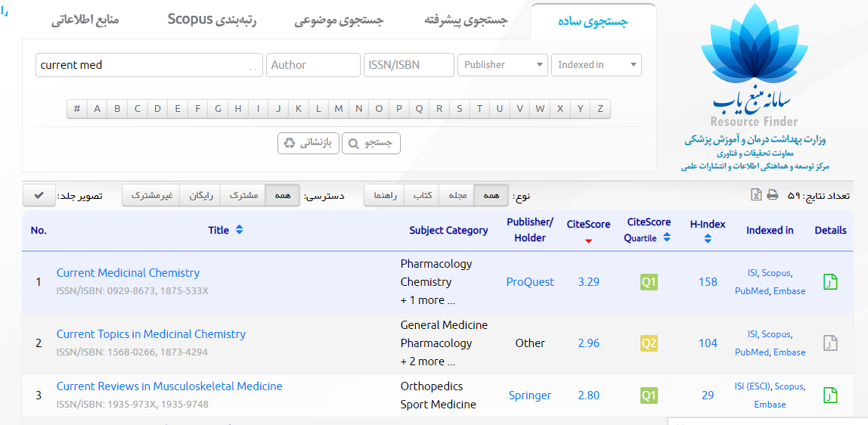868x425 pixels.
Task: Click the Springer publisher link
Action: coord(530,395)
